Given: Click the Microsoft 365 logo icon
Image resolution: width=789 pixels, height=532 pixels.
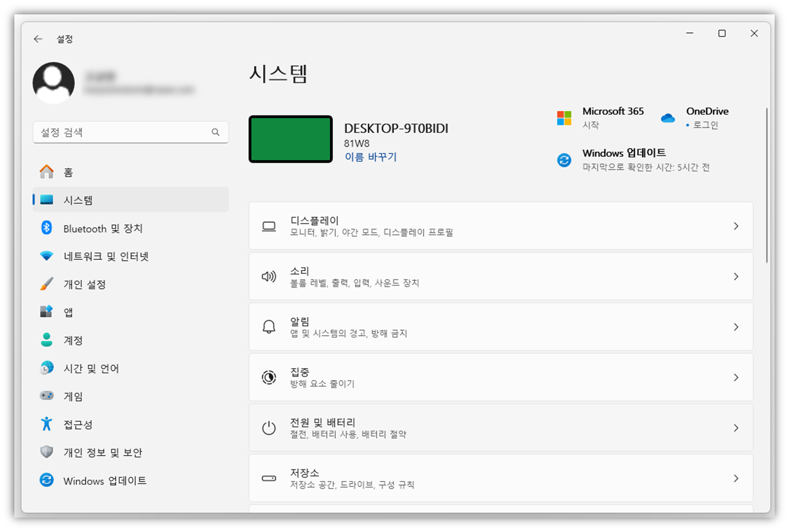Looking at the screenshot, I should [x=564, y=118].
